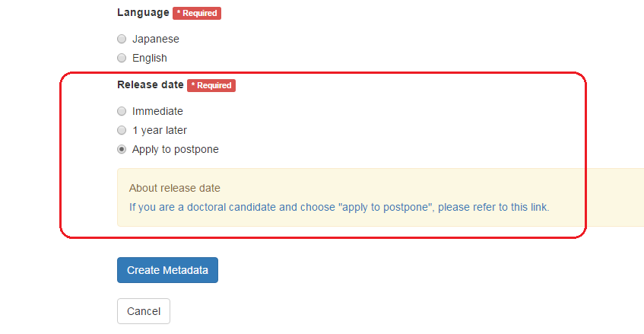Click the Required badge beside Language
Screen dimensions: 644x334
[x=197, y=13]
